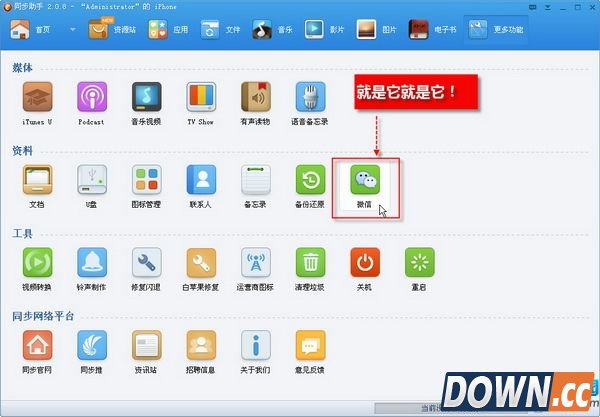Open the Podcast icon

92,97
